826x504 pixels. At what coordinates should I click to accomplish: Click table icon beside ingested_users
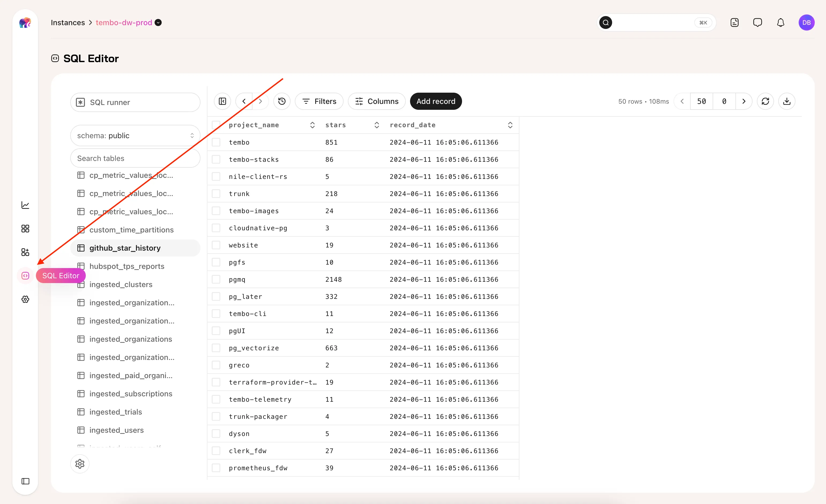tap(81, 430)
